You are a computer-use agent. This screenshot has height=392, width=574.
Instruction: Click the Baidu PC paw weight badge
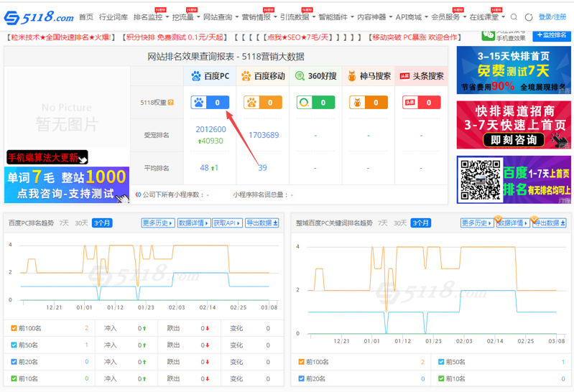coord(210,103)
